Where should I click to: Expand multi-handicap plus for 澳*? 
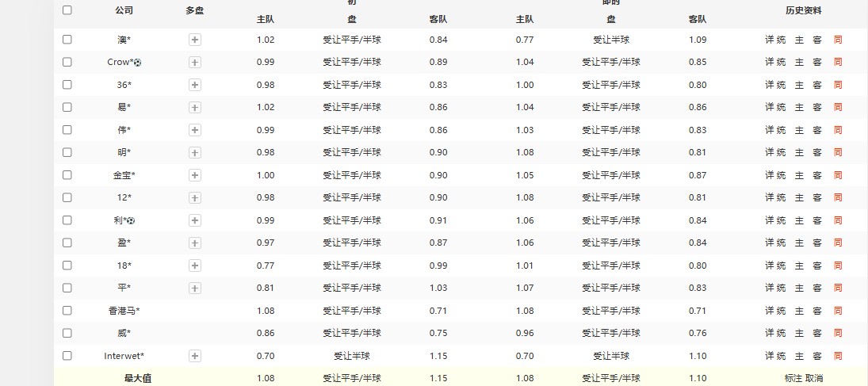(x=195, y=40)
